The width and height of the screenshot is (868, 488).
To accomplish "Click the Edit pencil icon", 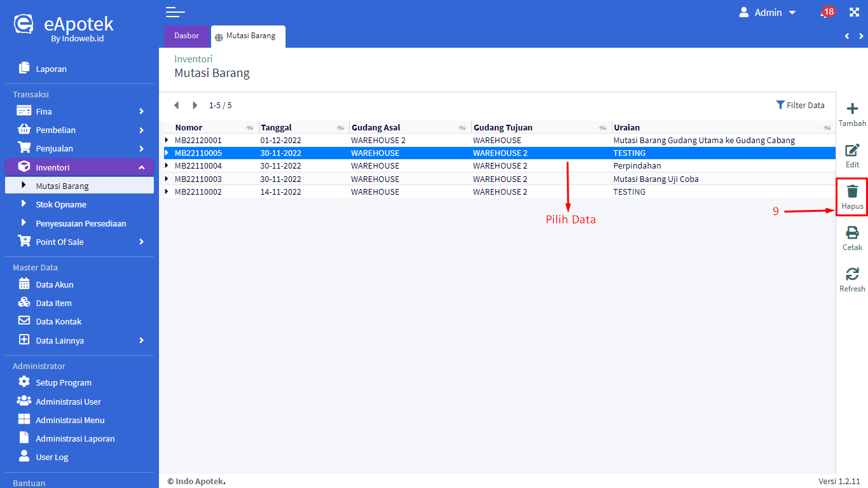I will point(852,151).
